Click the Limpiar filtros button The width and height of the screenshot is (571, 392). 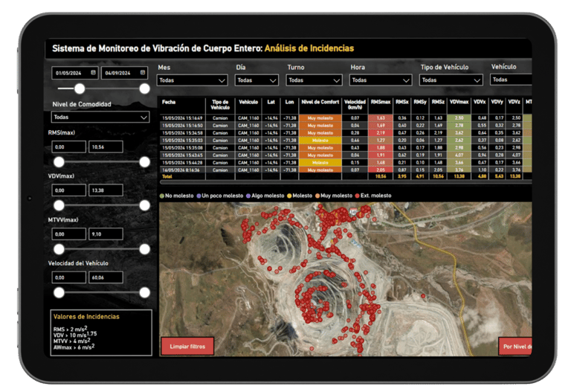187,346
